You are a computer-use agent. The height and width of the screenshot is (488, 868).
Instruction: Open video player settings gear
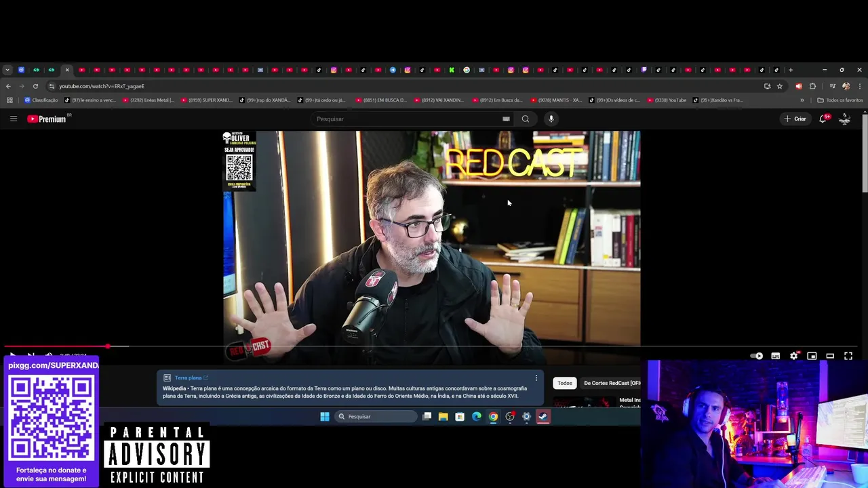point(793,356)
